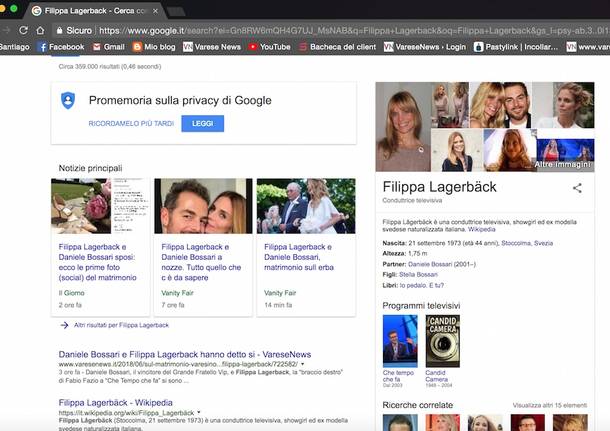Click the Google privacy shield icon
This screenshot has width=610, height=431.
click(68, 100)
